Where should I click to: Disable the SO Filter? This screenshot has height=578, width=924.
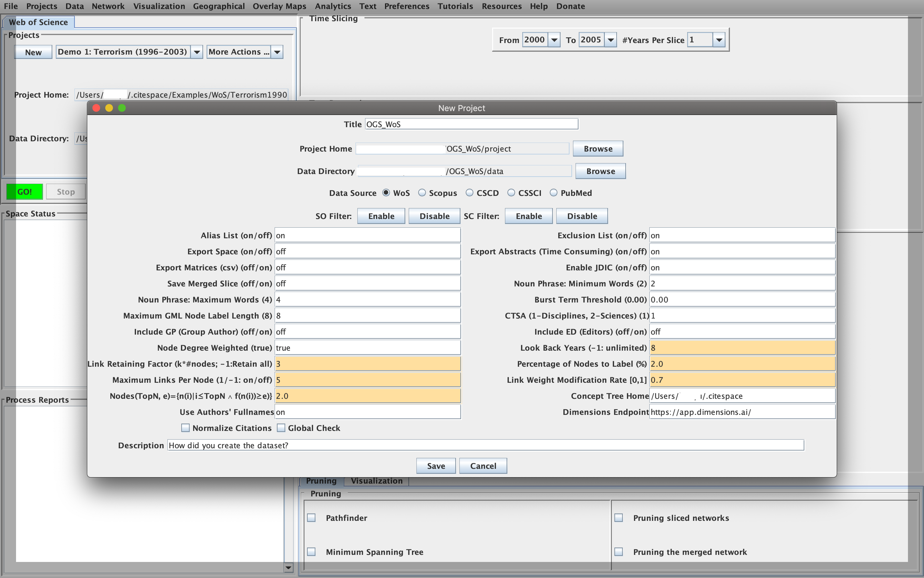(434, 216)
